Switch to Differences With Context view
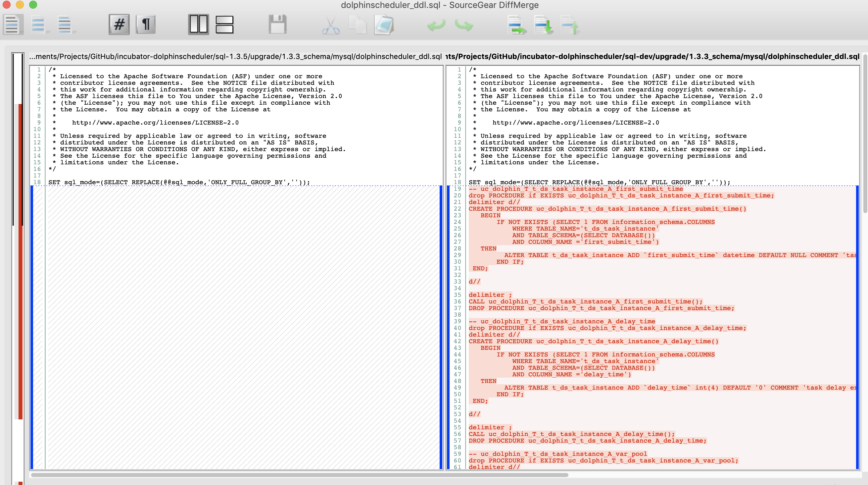Screen dimensions: 868x485 click(x=65, y=25)
